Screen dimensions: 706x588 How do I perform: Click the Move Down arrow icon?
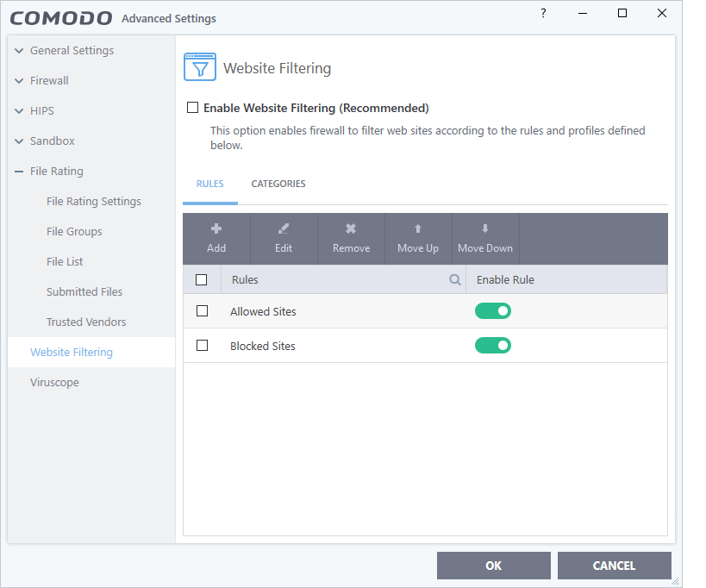click(x=485, y=229)
